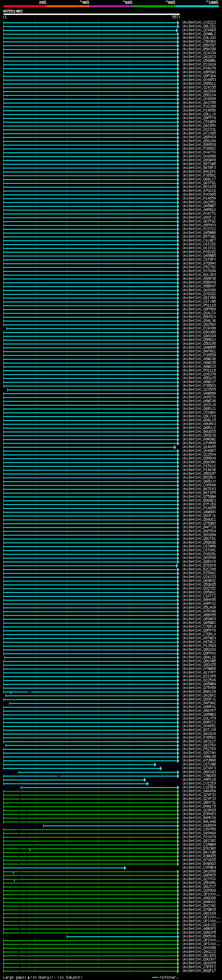Open the UniRef100_A9PEW3 entry
The width and height of the screenshot is (222, 980).
199,72
